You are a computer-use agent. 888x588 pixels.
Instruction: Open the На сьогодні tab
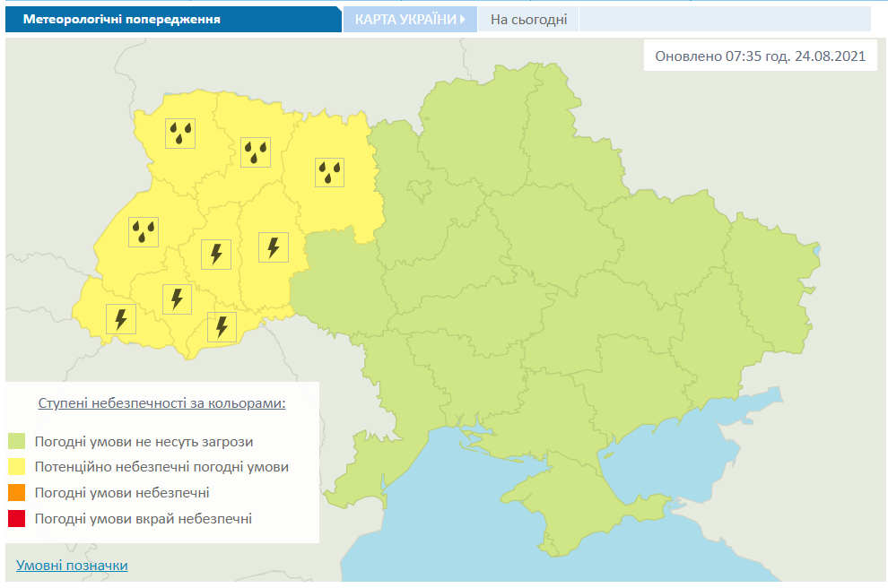click(527, 16)
